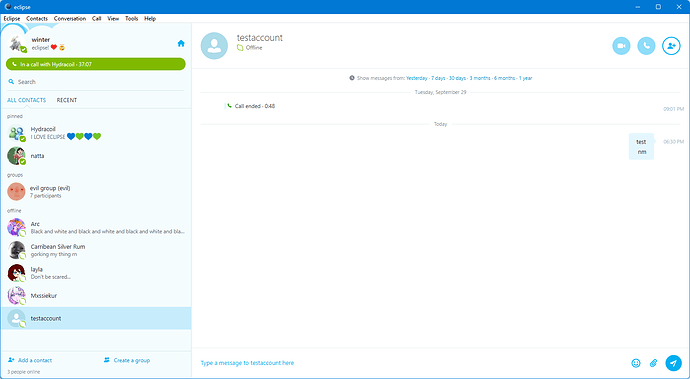
Task: Click the 06:30 PM message timestamp
Action: [x=673, y=142]
